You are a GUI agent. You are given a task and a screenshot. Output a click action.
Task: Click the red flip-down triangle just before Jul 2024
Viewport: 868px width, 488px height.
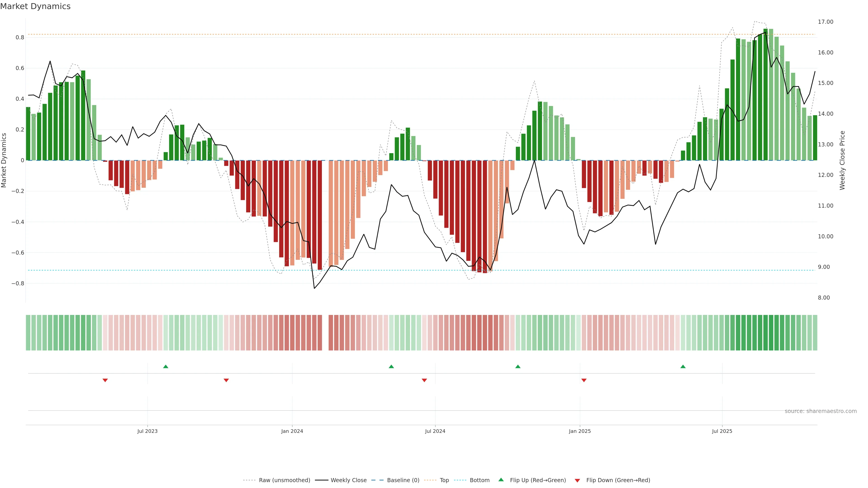tap(424, 380)
